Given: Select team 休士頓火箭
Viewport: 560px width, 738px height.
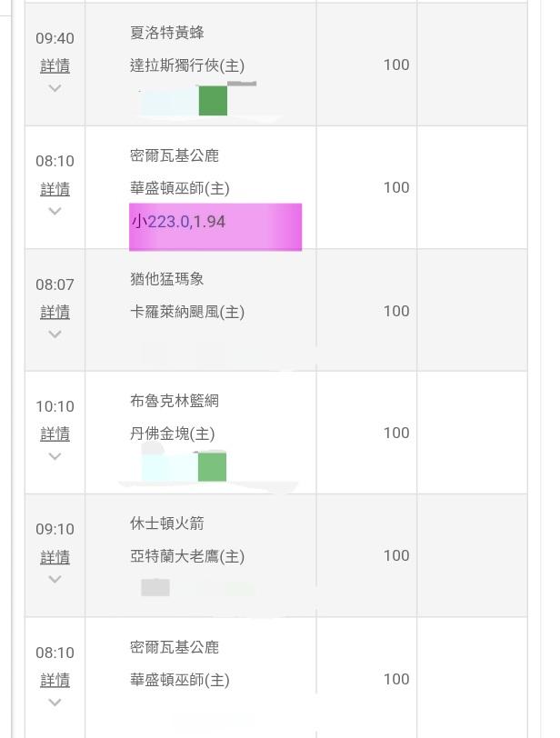Looking at the screenshot, I should click(x=167, y=524).
